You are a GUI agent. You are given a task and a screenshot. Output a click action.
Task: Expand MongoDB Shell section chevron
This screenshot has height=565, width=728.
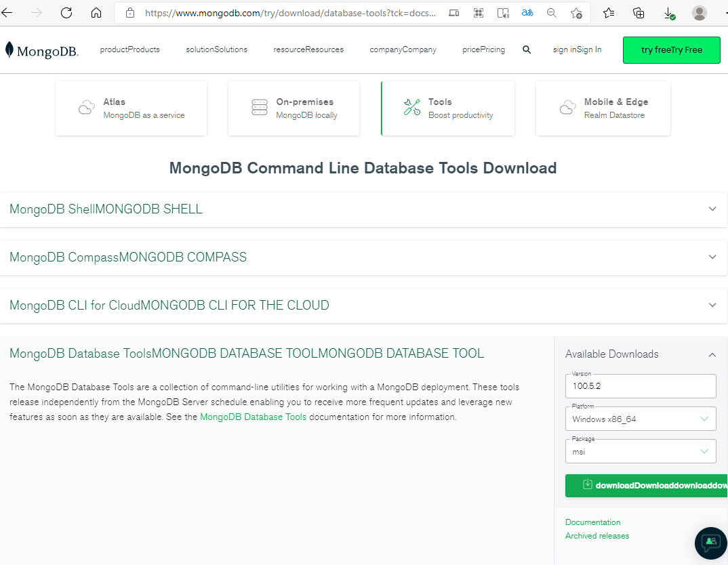(712, 209)
